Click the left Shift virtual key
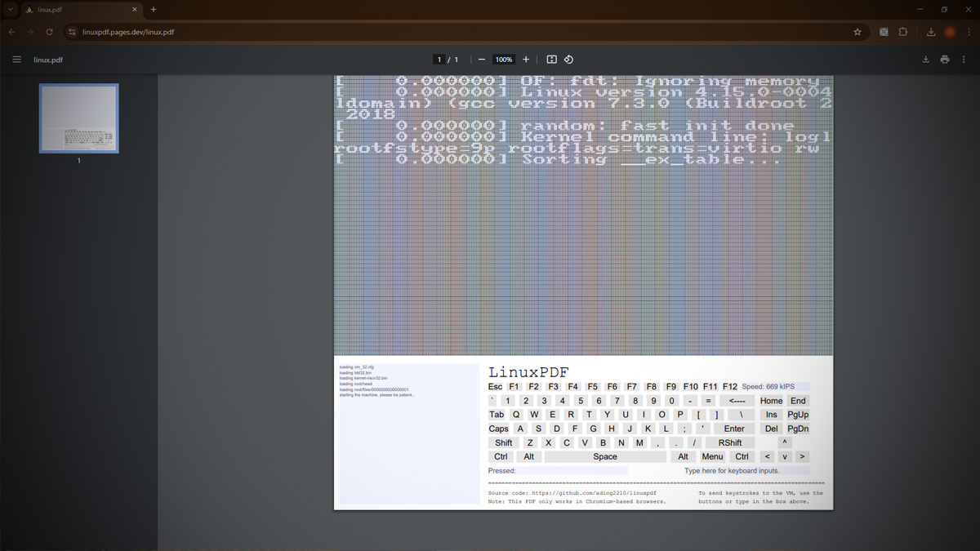Screen dimensions: 980x551 tap(504, 442)
